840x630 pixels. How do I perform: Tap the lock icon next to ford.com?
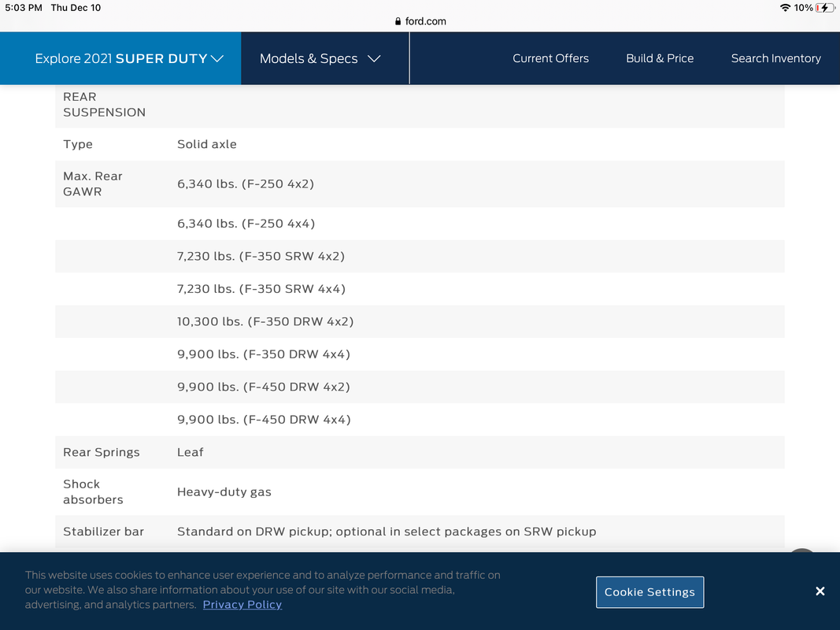398,21
